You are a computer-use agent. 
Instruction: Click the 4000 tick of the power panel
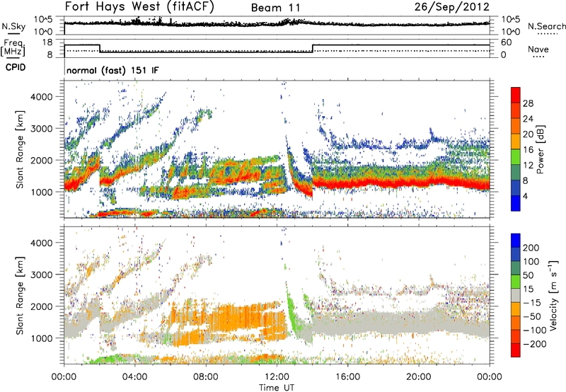click(41, 97)
